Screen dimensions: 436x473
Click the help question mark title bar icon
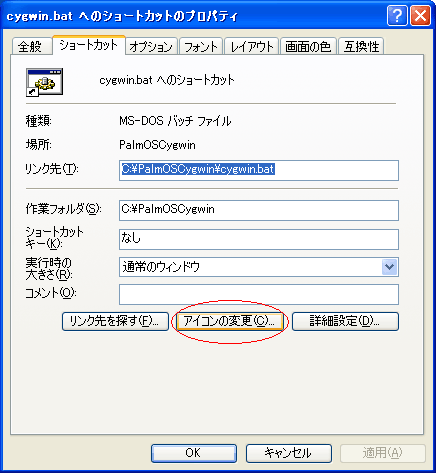point(397,16)
